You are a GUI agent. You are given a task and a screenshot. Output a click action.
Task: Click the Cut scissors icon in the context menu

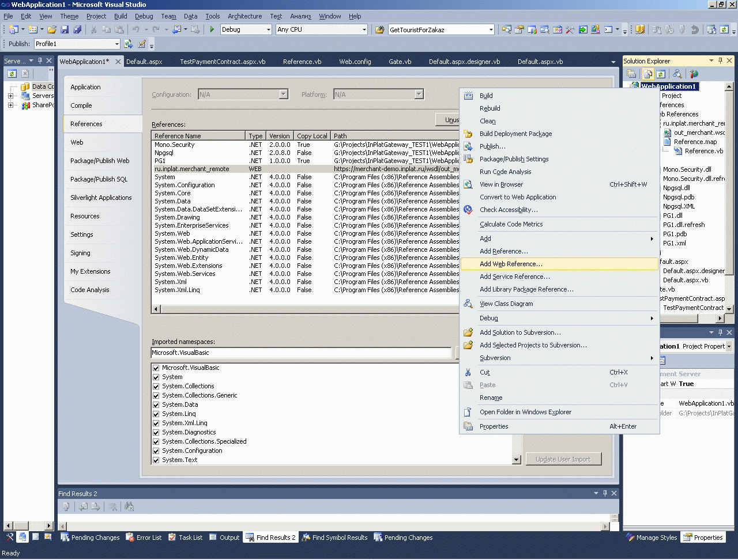pyautogui.click(x=468, y=372)
